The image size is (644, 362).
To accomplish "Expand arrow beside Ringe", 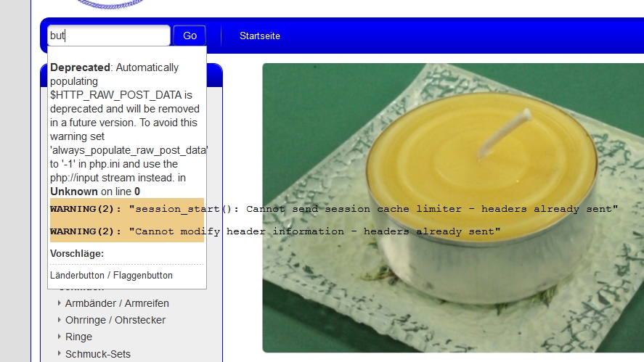I will [x=59, y=337].
